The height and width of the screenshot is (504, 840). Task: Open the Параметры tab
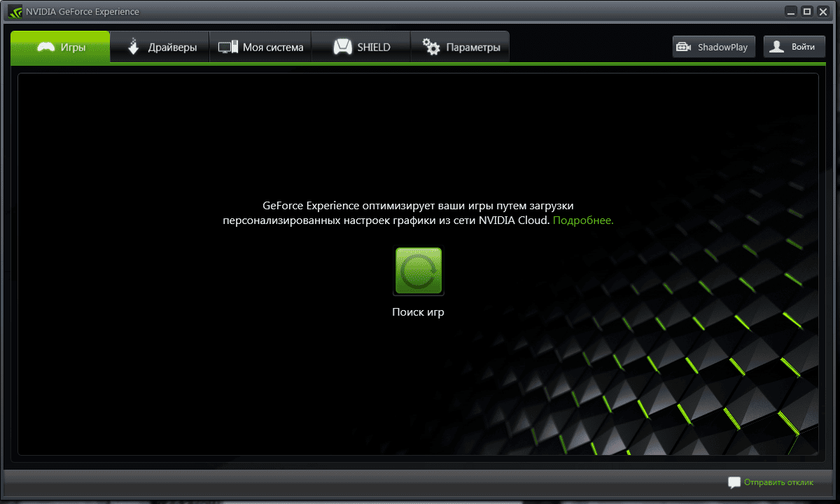pos(460,47)
